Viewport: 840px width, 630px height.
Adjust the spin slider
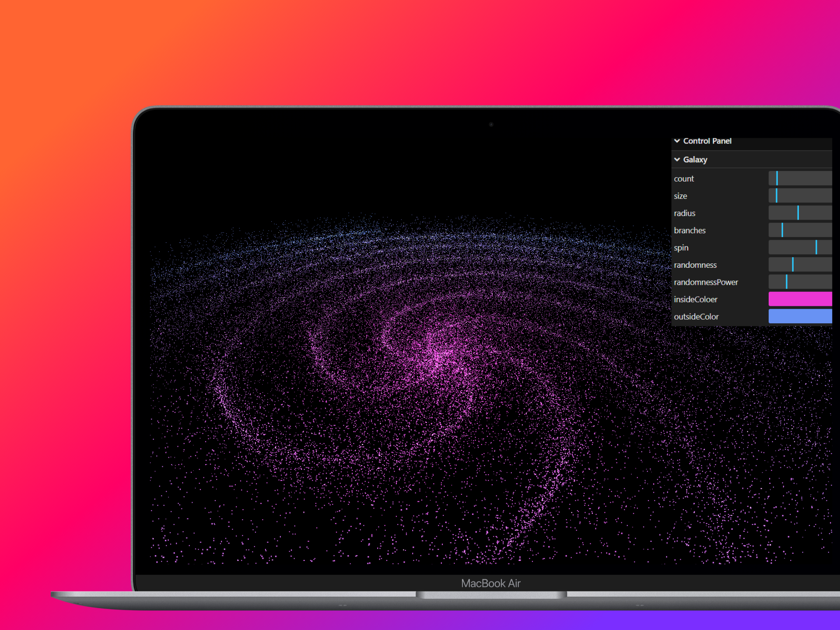click(800, 247)
